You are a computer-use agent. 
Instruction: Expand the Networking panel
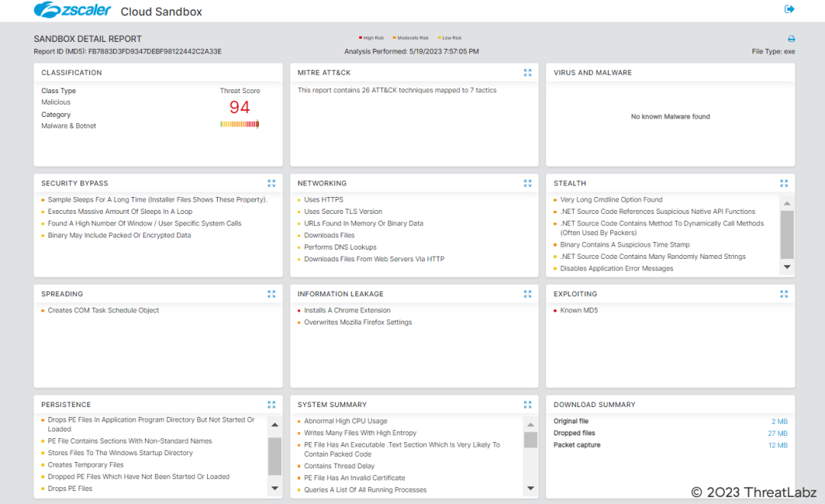527,183
